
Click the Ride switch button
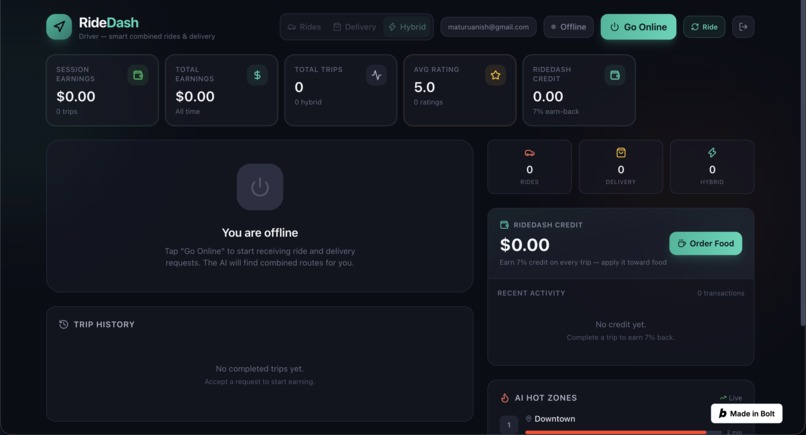click(x=704, y=27)
